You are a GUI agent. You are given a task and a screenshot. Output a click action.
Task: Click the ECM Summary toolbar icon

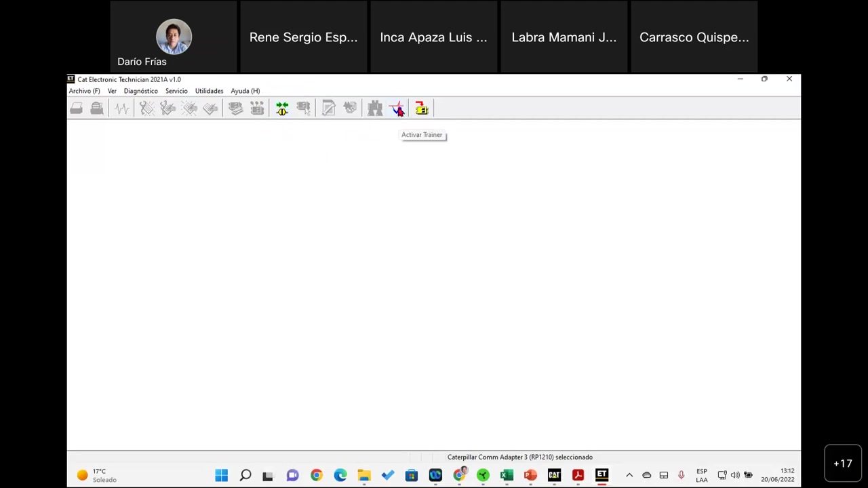(x=235, y=108)
